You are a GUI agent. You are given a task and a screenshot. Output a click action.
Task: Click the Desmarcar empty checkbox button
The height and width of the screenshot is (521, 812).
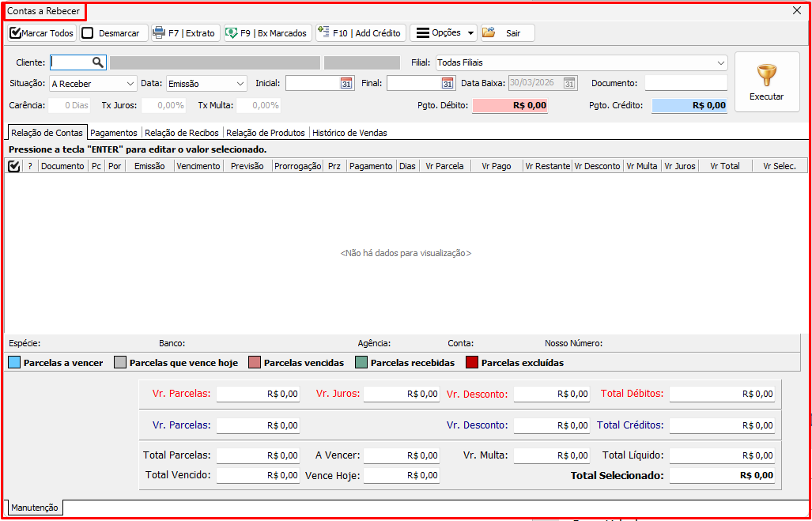click(88, 33)
